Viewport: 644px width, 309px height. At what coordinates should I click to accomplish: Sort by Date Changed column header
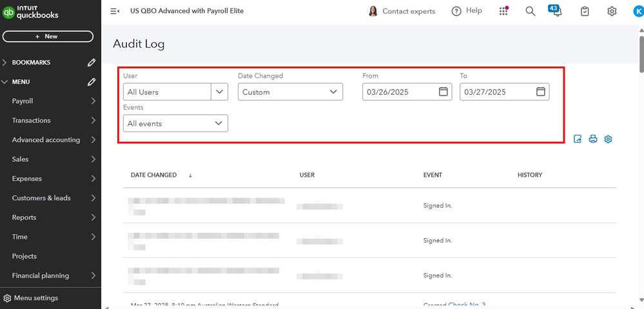[x=154, y=175]
